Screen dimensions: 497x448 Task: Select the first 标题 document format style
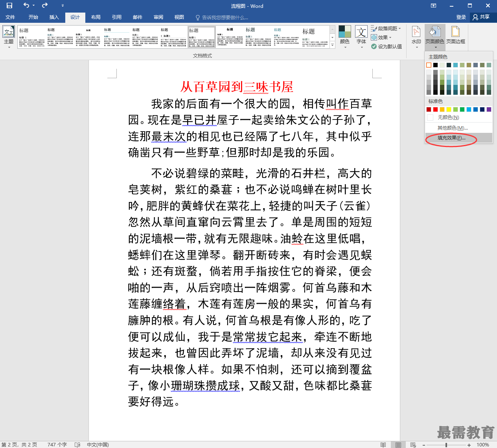pyautogui.click(x=31, y=37)
